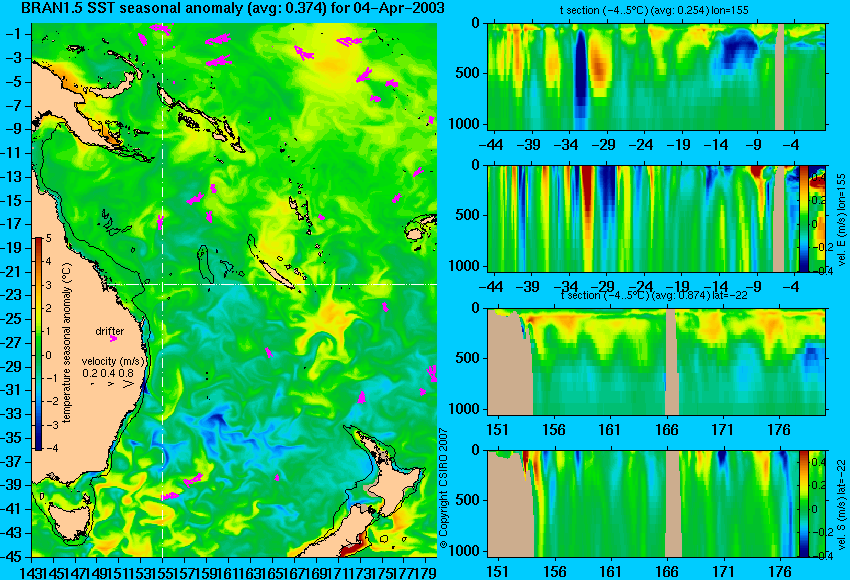Click the 'vel. S (m/s) lat=-22' vertical label
This screenshot has height=580, width=850.
[841, 504]
